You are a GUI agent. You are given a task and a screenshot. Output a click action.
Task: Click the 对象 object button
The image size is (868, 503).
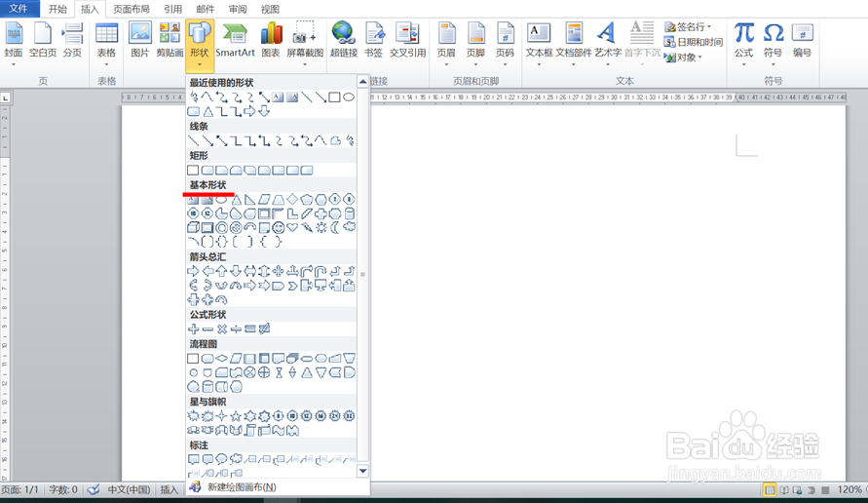tap(683, 58)
